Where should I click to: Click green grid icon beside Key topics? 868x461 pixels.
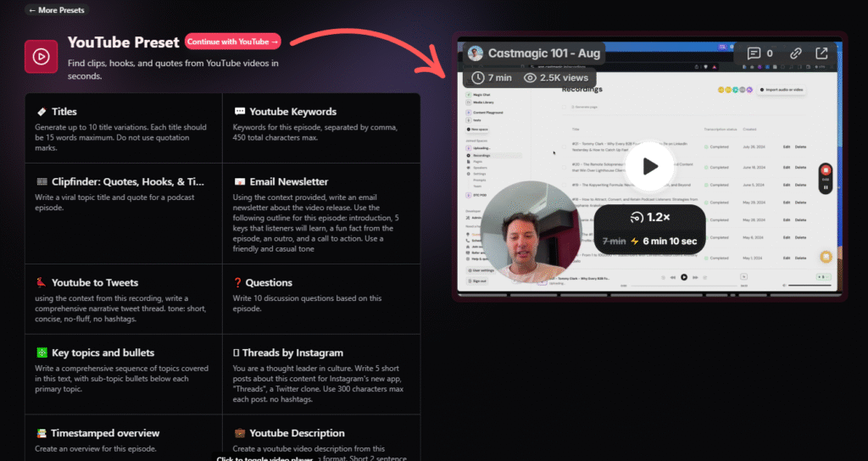tap(42, 353)
